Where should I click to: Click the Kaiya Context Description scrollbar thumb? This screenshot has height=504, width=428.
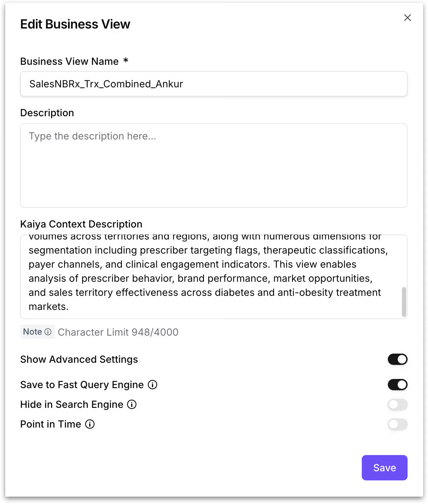[x=404, y=301]
